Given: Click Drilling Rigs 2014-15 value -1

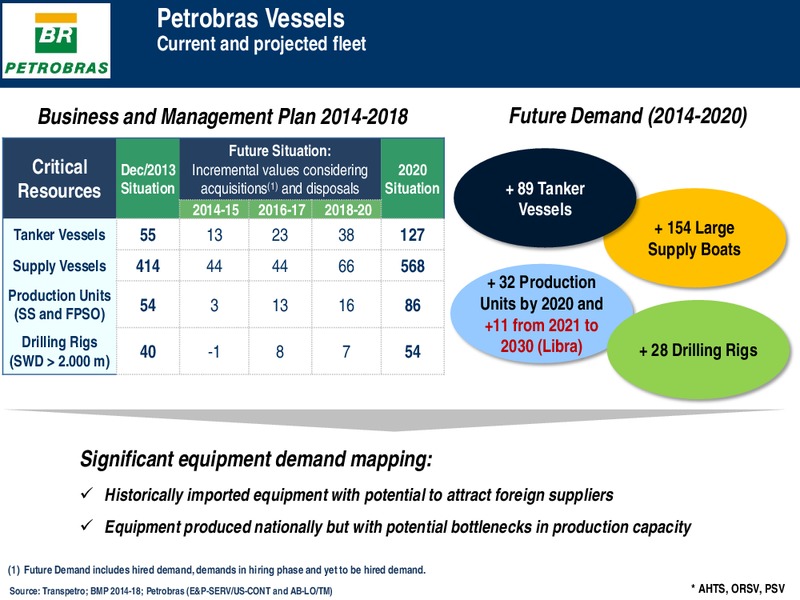Looking at the screenshot, I should coord(214,352).
